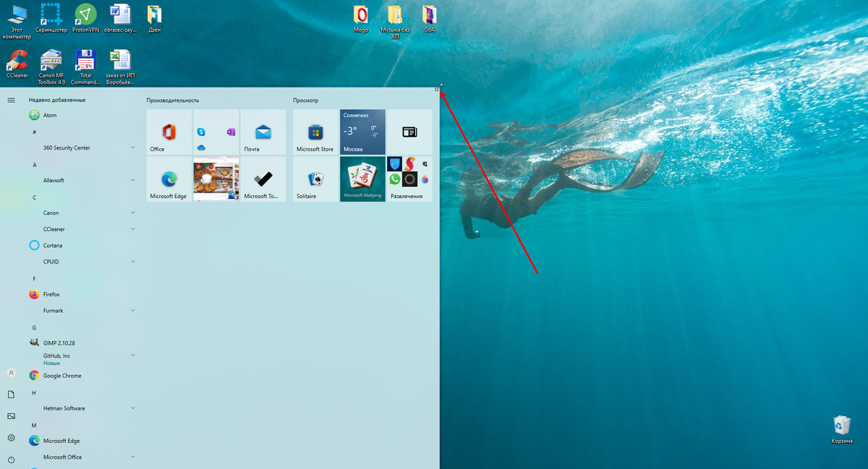Select Canon MF Toolbox 4.9 desktop icon
Image resolution: width=868 pixels, height=469 pixels.
[x=51, y=66]
